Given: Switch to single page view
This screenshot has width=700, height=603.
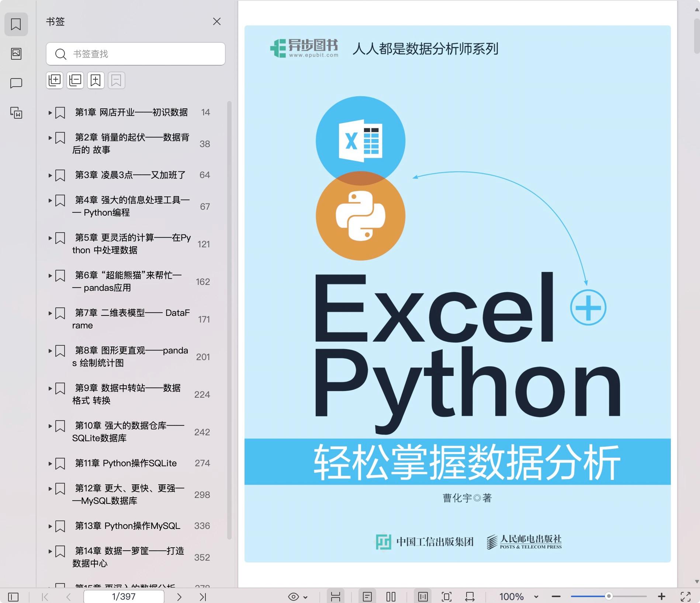Looking at the screenshot, I should [367, 597].
